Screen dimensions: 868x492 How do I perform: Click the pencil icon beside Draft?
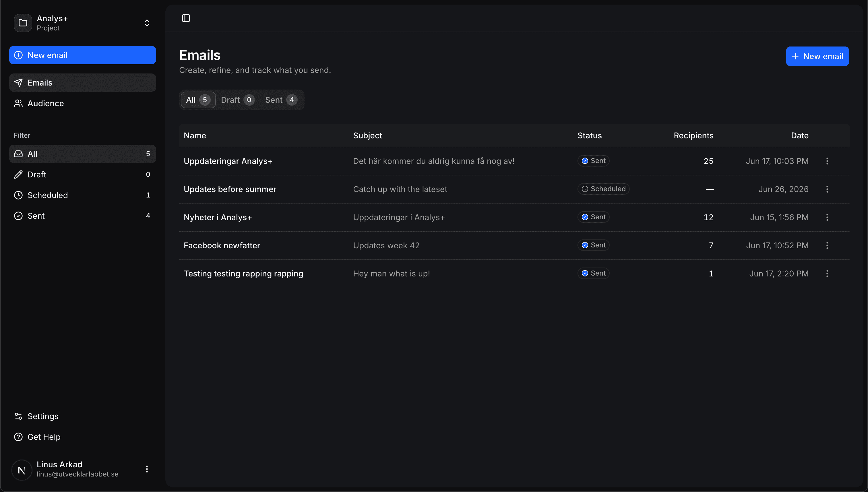[18, 174]
